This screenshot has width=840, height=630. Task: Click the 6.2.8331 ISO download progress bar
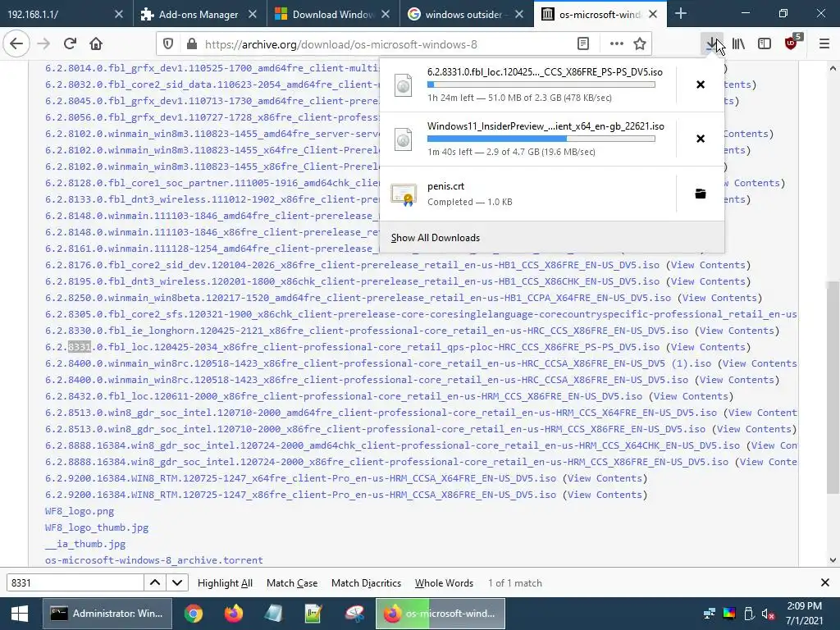pos(541,84)
